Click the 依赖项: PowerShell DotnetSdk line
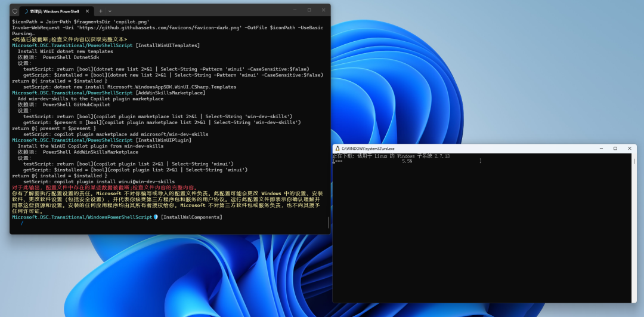Screen dimensions: 644x317 58,57
